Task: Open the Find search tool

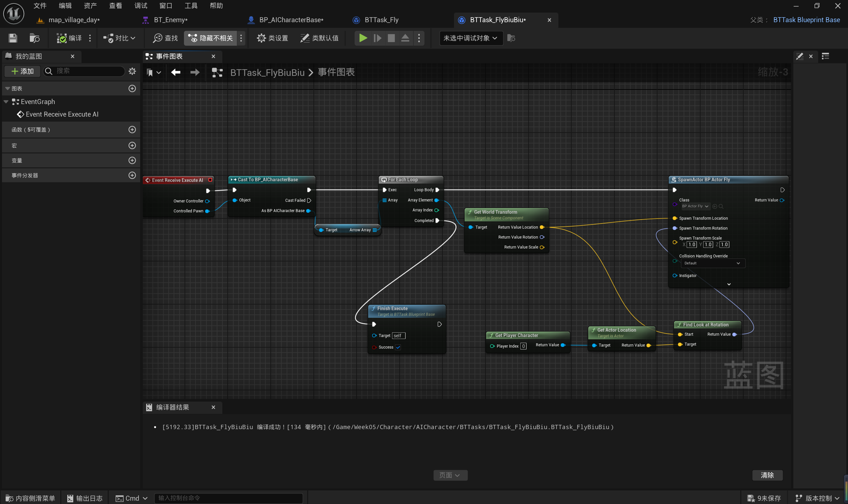Action: [x=165, y=38]
